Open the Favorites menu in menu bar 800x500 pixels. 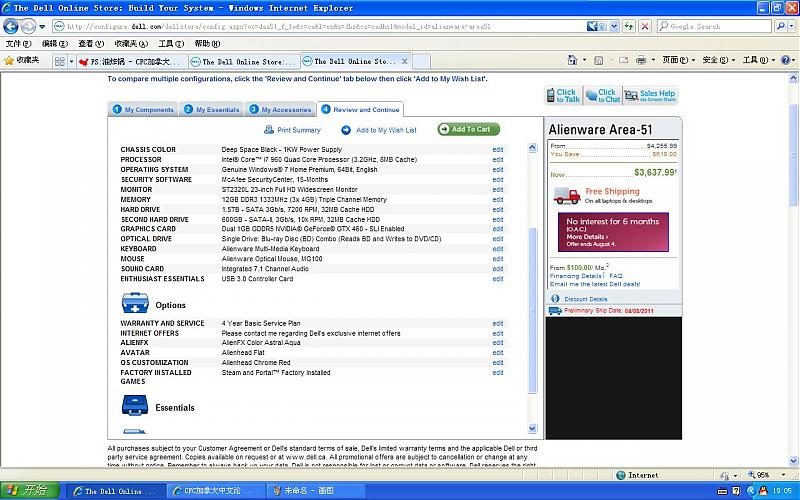[x=131, y=44]
